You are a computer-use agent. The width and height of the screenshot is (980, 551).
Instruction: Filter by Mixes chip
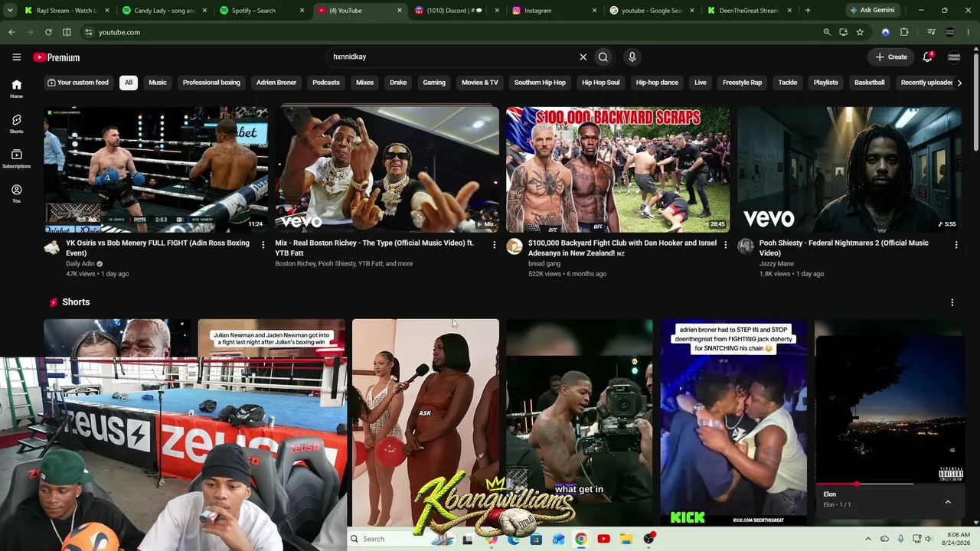[364, 83]
